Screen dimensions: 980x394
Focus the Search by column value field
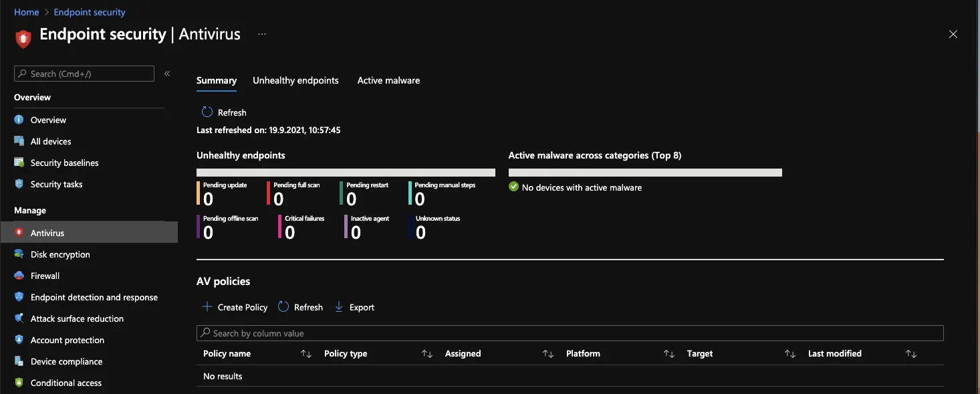570,333
